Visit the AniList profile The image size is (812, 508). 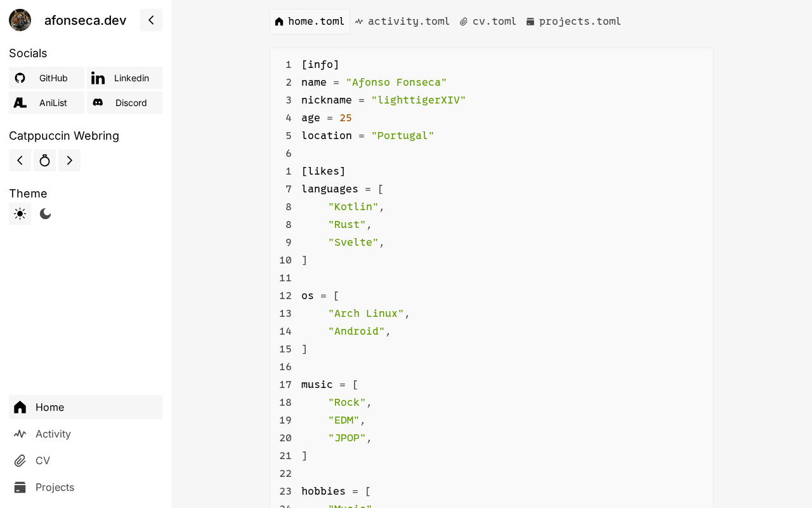coord(46,103)
